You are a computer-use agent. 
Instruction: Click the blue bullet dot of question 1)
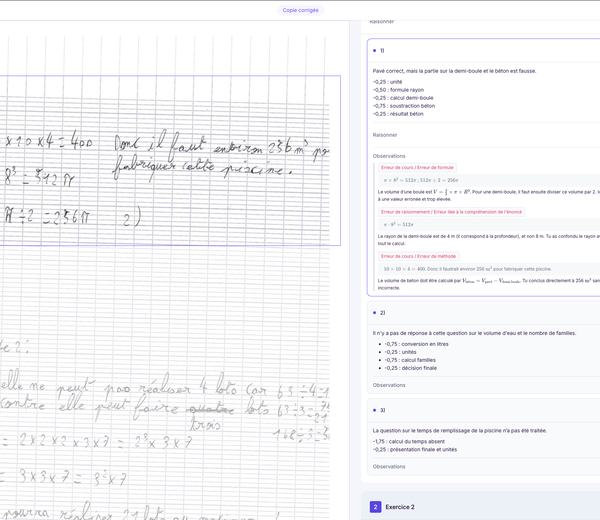pyautogui.click(x=374, y=51)
